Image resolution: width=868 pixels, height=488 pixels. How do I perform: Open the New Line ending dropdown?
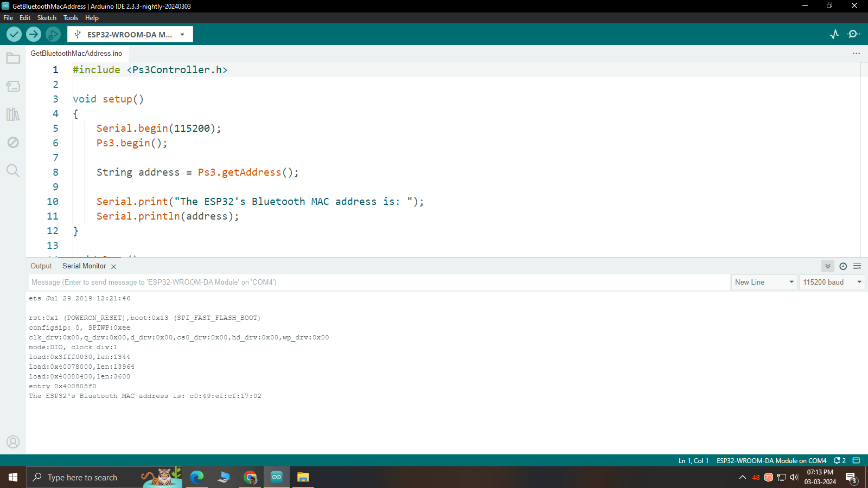[x=764, y=282]
